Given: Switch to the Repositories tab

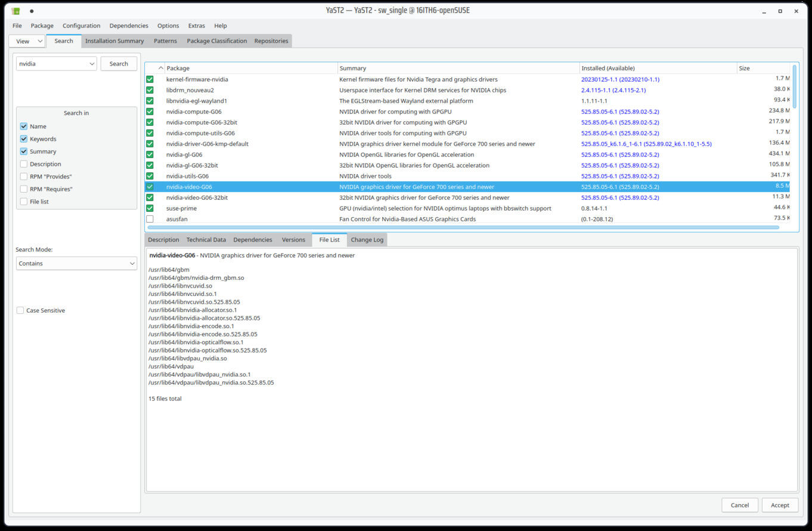Looking at the screenshot, I should coord(271,41).
